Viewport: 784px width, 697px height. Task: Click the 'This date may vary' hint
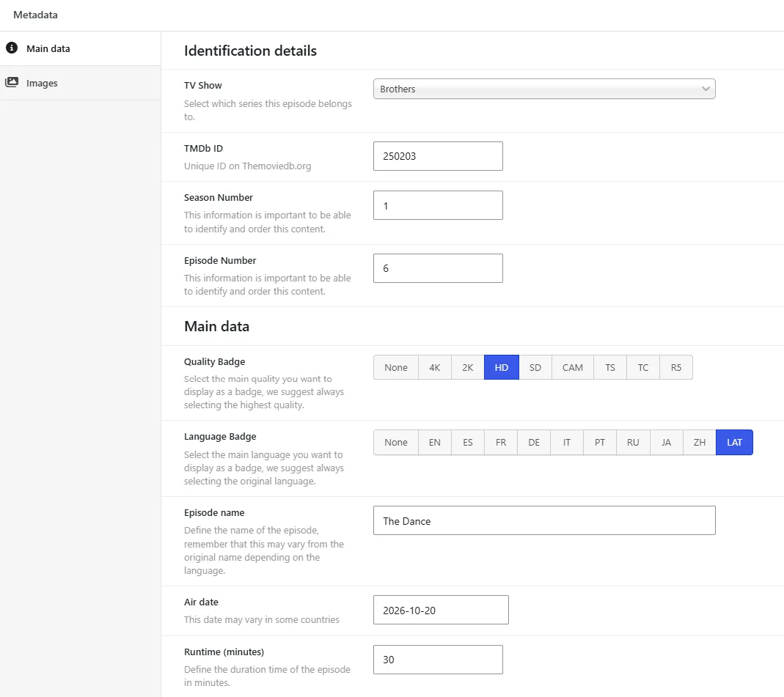[262, 619]
